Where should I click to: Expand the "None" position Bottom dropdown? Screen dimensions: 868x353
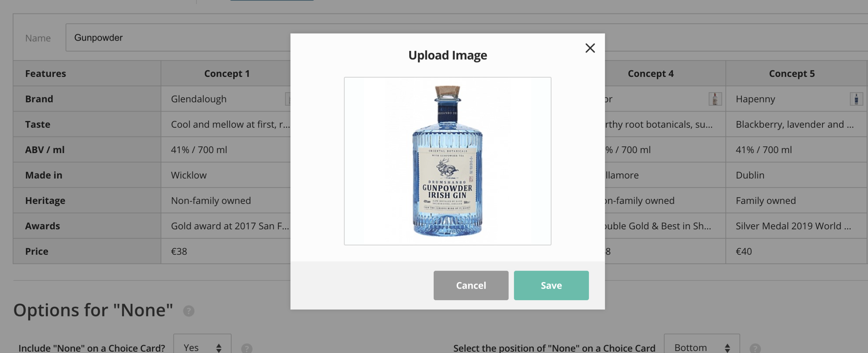(702, 347)
